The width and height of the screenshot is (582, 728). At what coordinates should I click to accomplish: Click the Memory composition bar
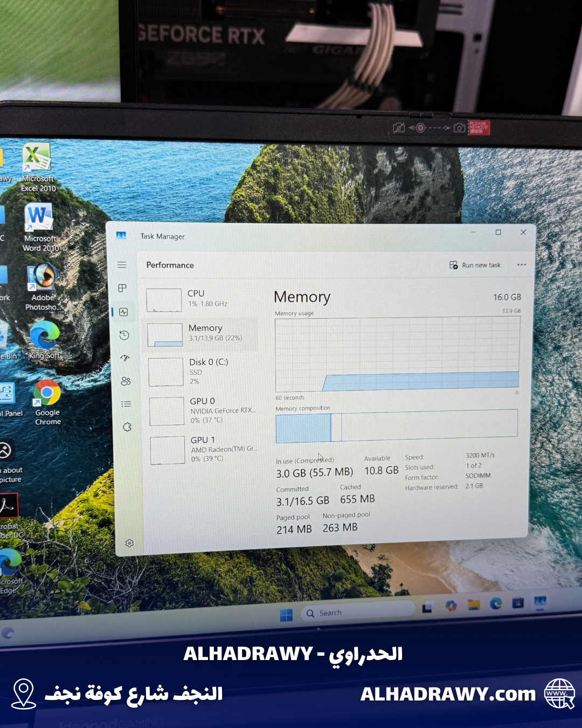(x=397, y=424)
